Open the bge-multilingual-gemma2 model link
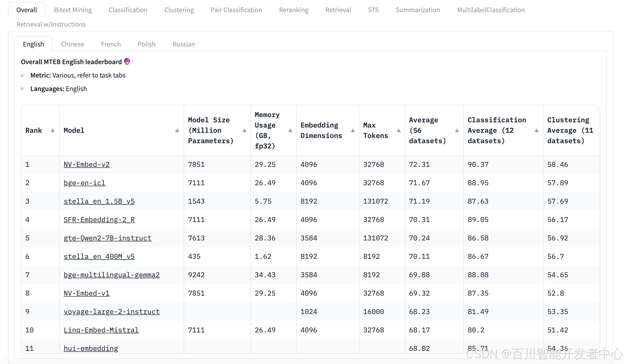 pos(112,275)
